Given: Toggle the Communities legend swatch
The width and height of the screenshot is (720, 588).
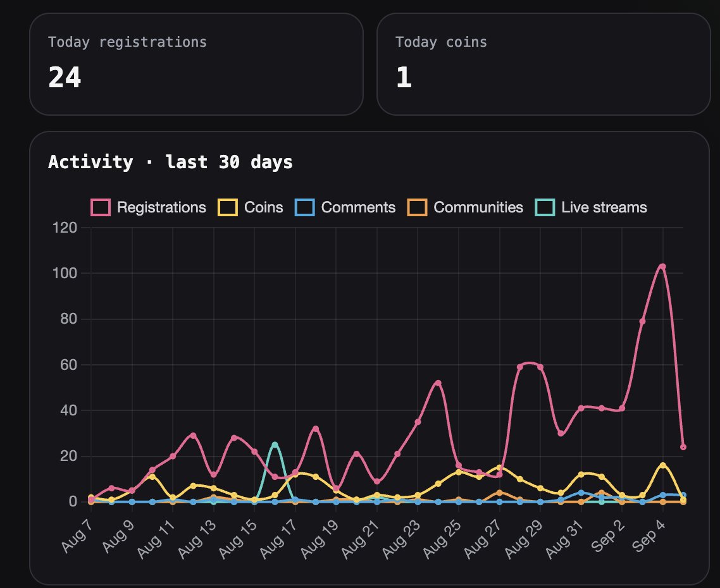Looking at the screenshot, I should coord(417,207).
